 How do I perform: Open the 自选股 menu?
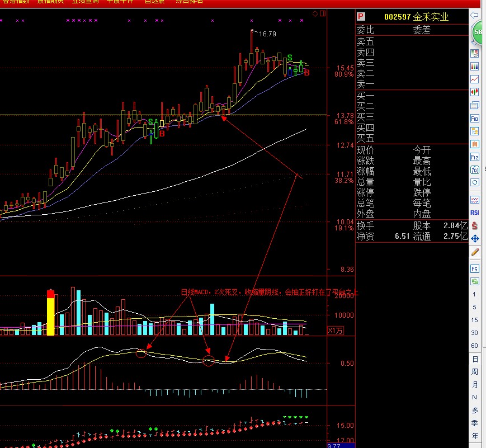[x=154, y=2]
